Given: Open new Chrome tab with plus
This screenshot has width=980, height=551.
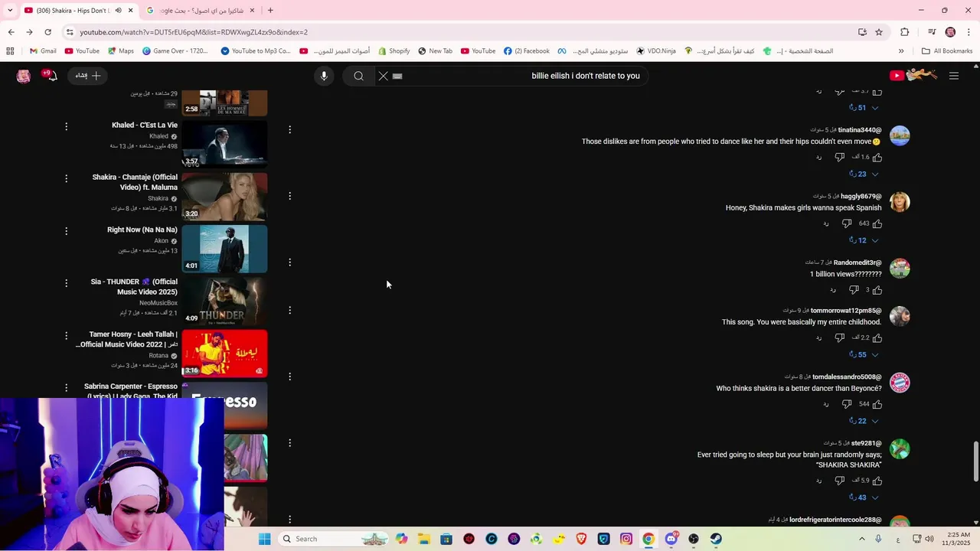Looking at the screenshot, I should tap(270, 11).
